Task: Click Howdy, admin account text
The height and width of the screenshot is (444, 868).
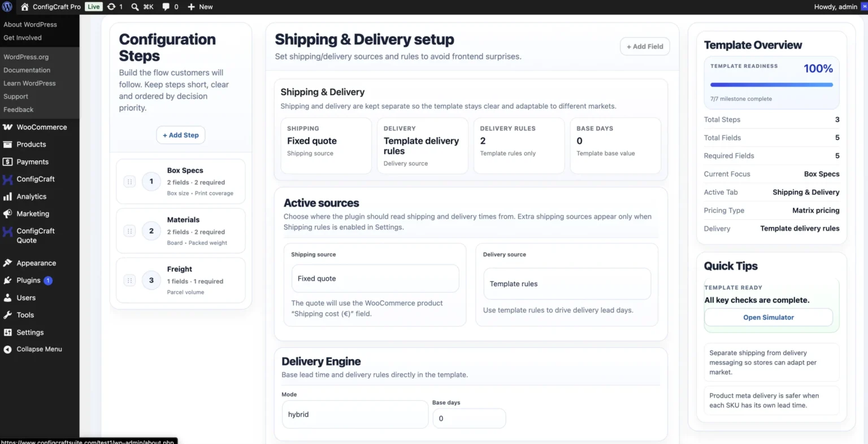Action: (836, 7)
